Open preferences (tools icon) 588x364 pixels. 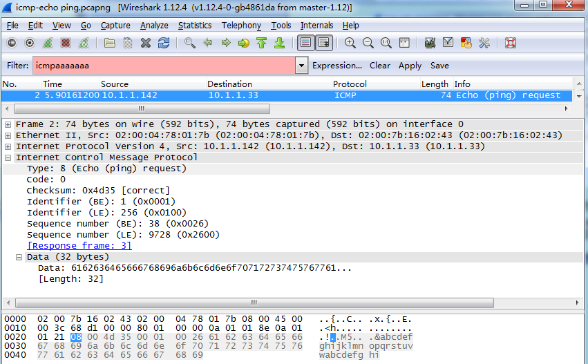click(x=484, y=43)
